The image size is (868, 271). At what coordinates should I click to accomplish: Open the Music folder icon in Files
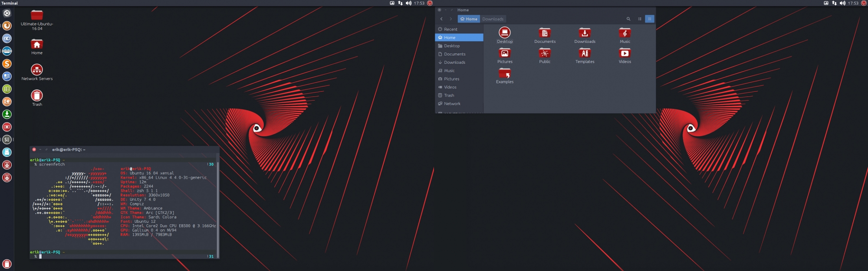point(625,35)
